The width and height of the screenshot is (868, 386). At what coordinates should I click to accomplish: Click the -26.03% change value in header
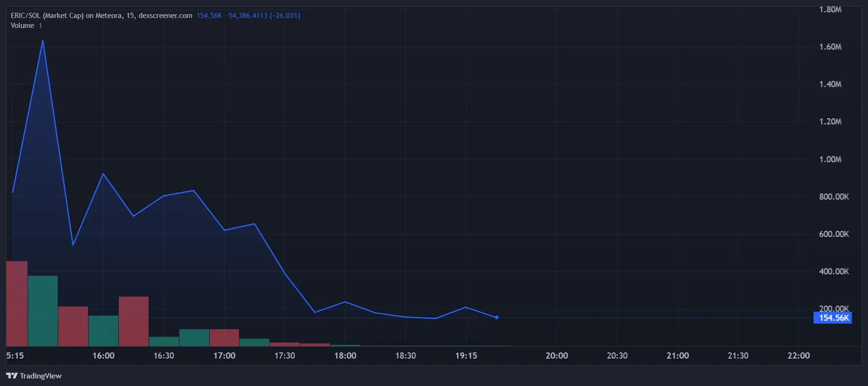[285, 16]
